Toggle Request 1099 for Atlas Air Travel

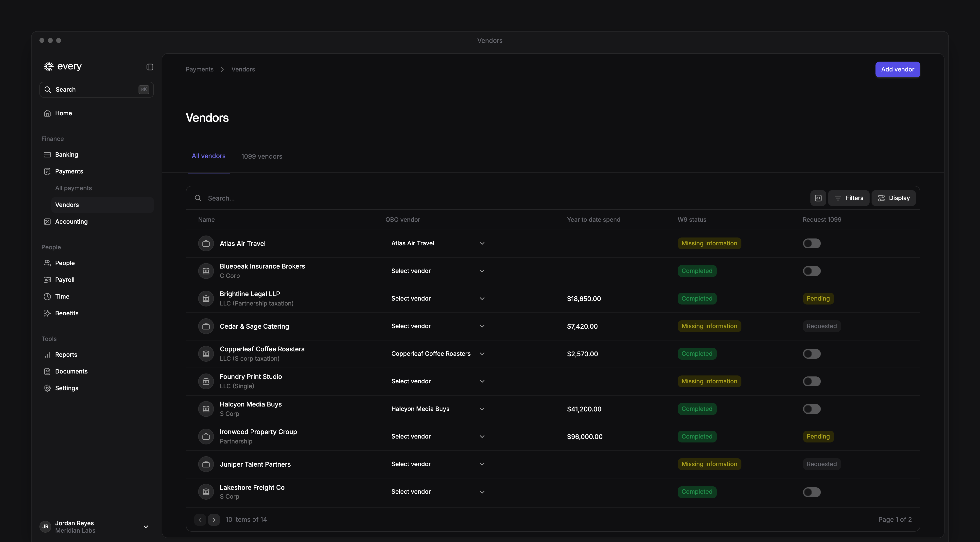811,243
